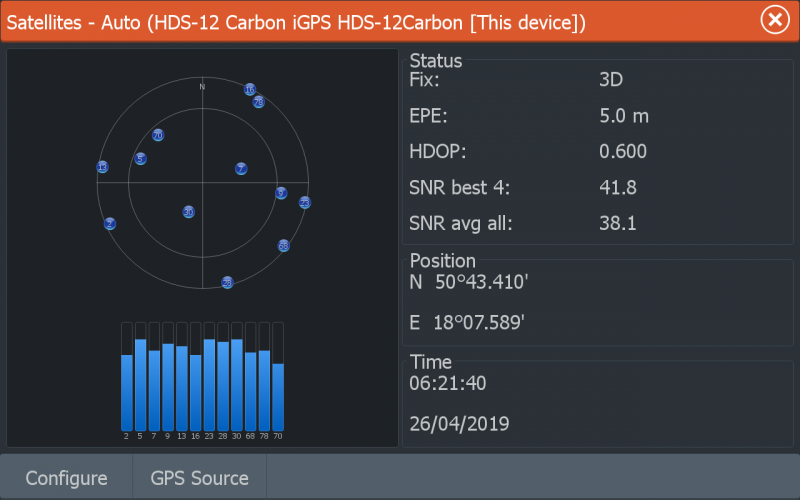Image resolution: width=800 pixels, height=500 pixels.
Task: Click satellite 23 on outer ring
Action: pos(305,203)
